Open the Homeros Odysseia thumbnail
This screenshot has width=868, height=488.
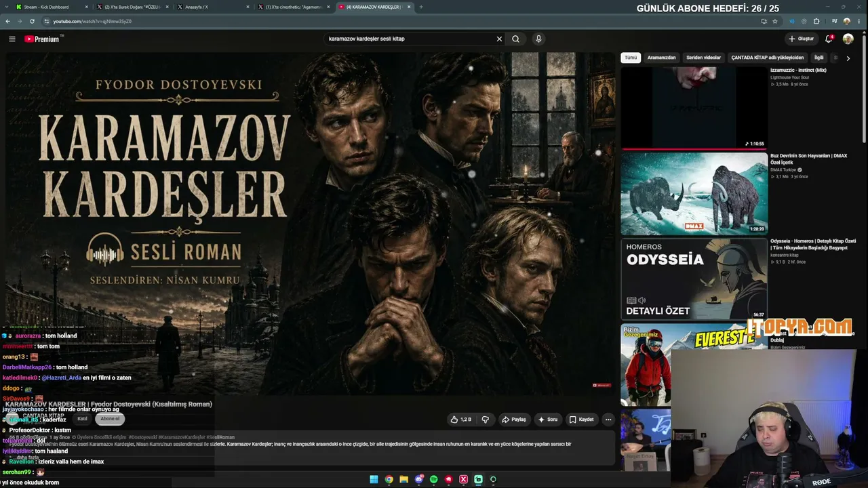[x=694, y=279]
